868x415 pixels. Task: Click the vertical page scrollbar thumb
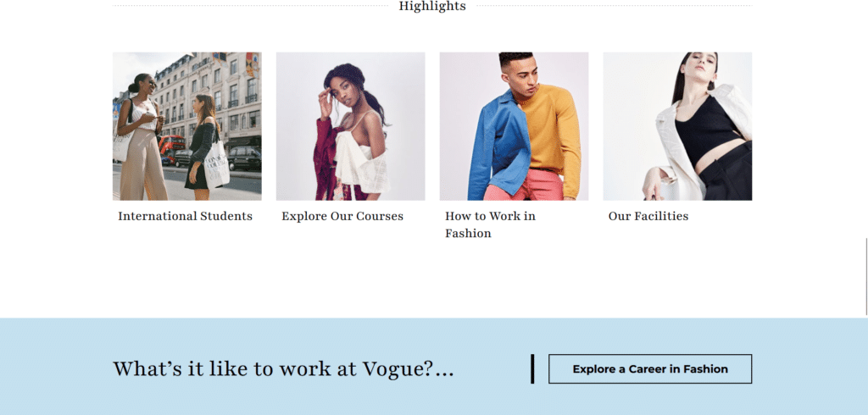click(866, 277)
